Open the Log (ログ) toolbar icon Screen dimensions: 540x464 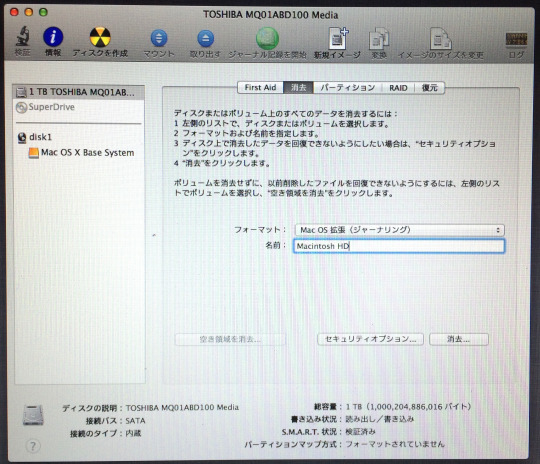(x=516, y=40)
